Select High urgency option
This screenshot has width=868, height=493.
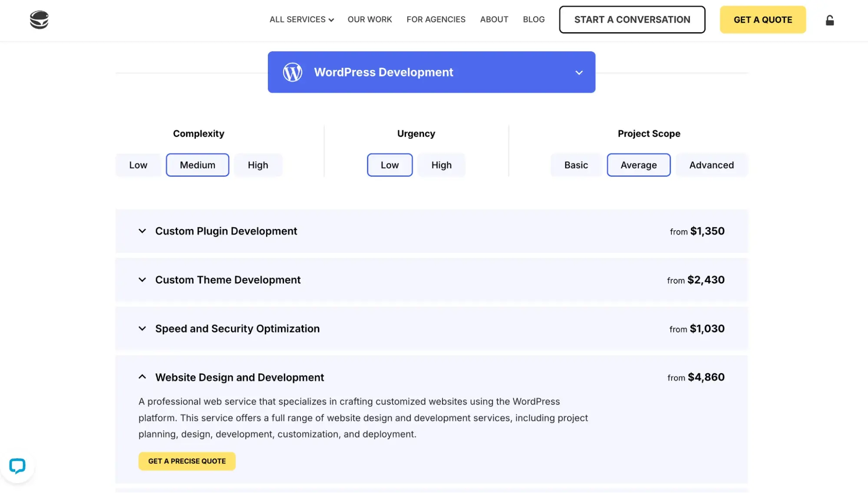point(441,165)
